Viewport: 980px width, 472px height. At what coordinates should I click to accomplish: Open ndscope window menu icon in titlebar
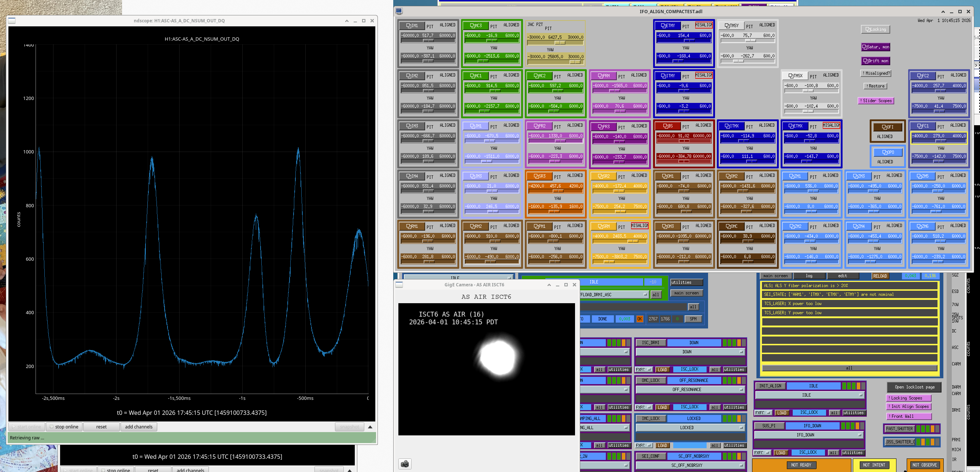click(x=12, y=21)
